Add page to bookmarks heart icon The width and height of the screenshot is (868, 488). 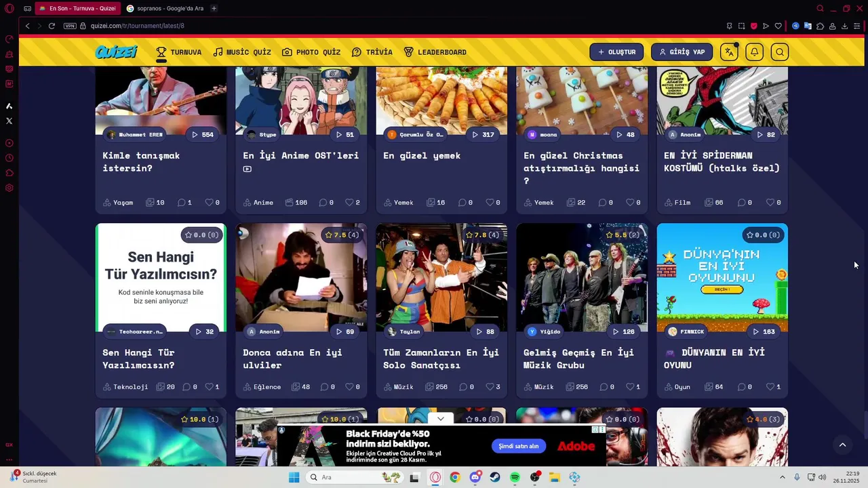pos(778,26)
